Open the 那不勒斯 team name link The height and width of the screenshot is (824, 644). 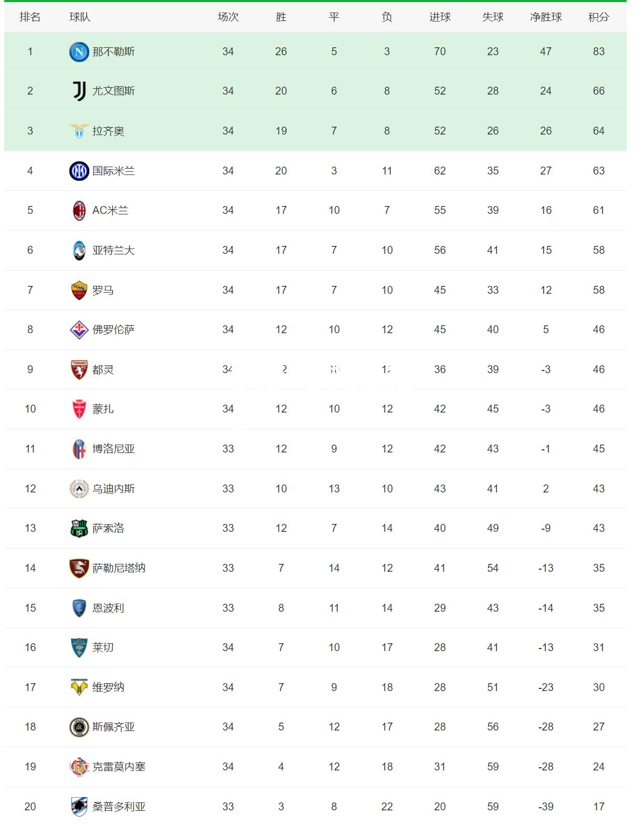pyautogui.click(x=113, y=51)
